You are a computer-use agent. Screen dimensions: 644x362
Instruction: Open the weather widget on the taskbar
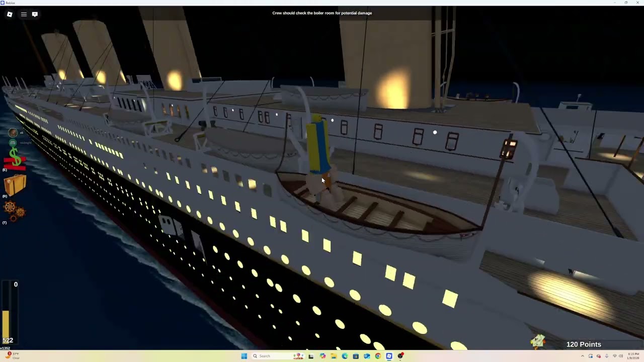tap(12, 356)
